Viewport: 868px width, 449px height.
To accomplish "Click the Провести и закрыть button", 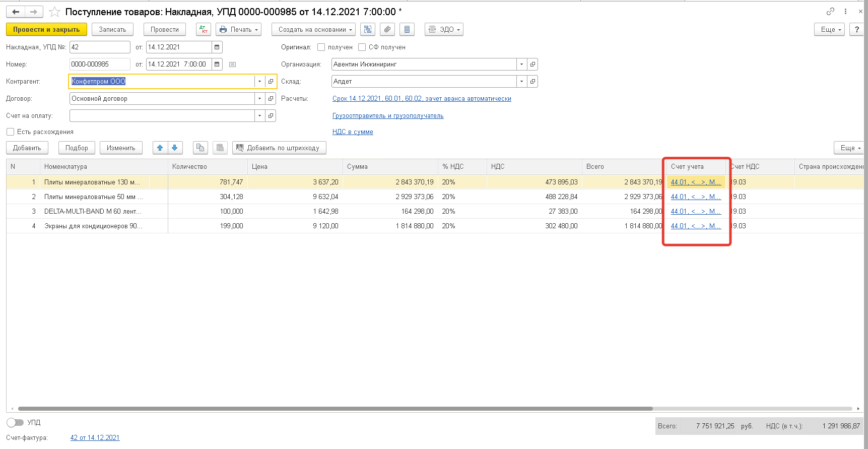I will pos(46,30).
